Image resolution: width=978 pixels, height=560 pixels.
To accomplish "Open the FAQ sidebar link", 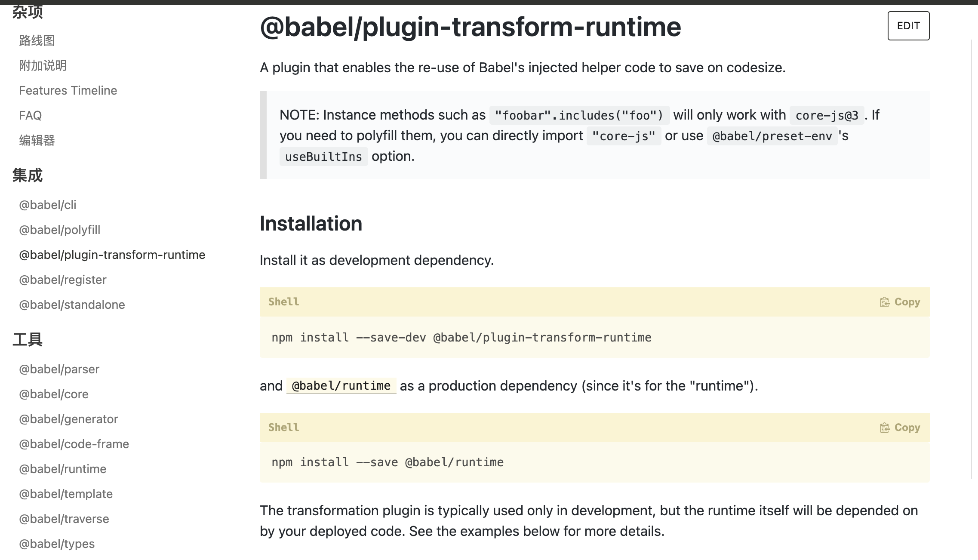I will 30,116.
